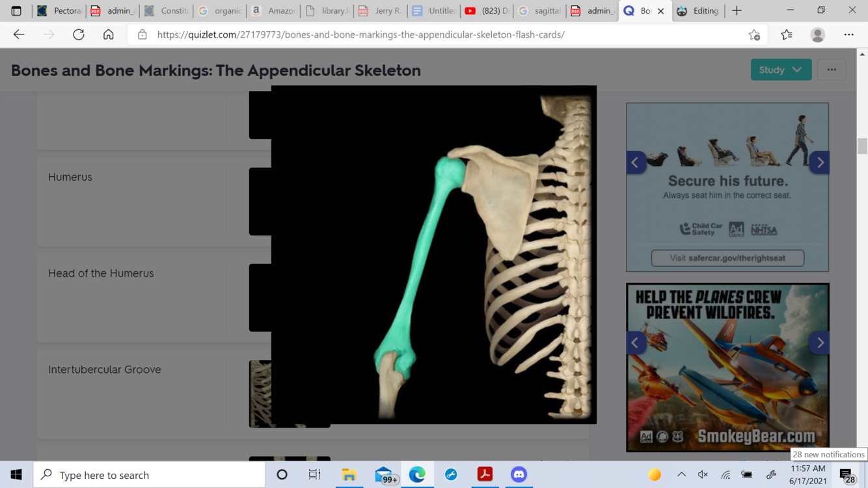This screenshot has width=868, height=488.
Task: Click the taskbar search box
Action: (150, 475)
